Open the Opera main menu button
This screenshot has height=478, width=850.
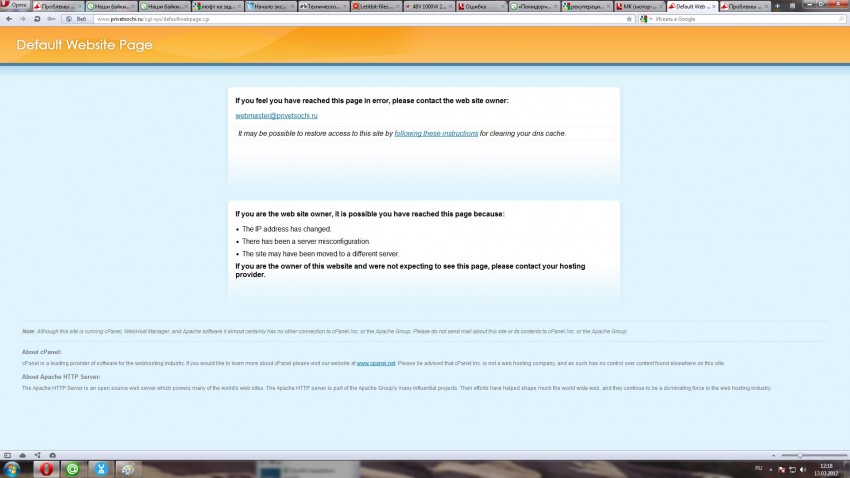click(x=15, y=6)
